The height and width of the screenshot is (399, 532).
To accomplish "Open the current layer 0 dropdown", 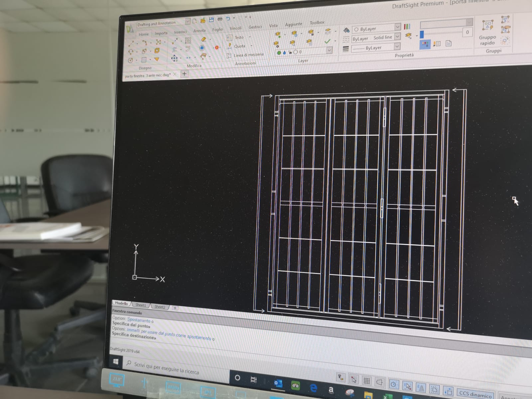I will [x=329, y=51].
